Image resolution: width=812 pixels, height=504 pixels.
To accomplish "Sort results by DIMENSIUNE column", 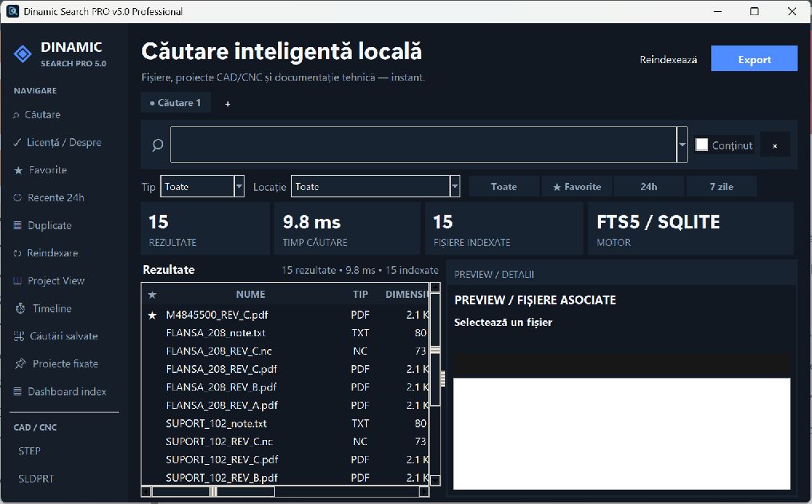I will (407, 295).
